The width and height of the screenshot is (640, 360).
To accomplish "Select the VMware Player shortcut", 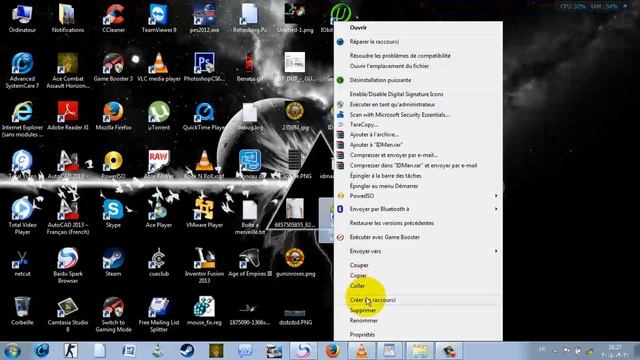I will 204,213.
